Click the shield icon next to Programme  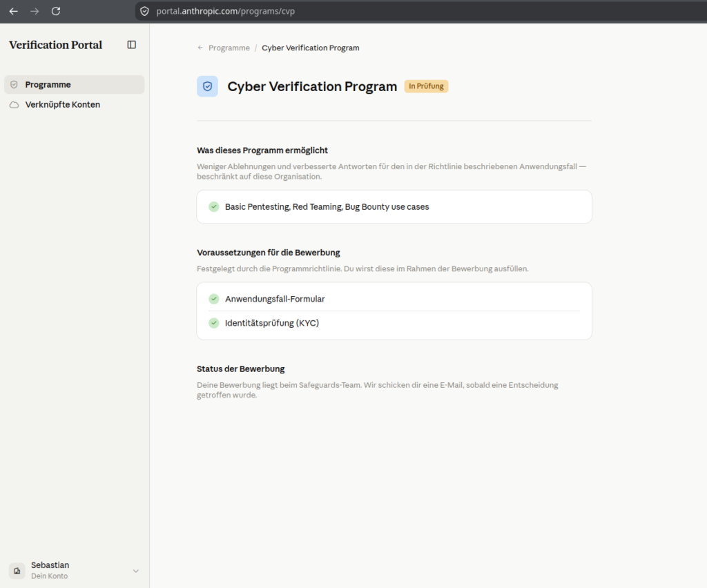14,85
